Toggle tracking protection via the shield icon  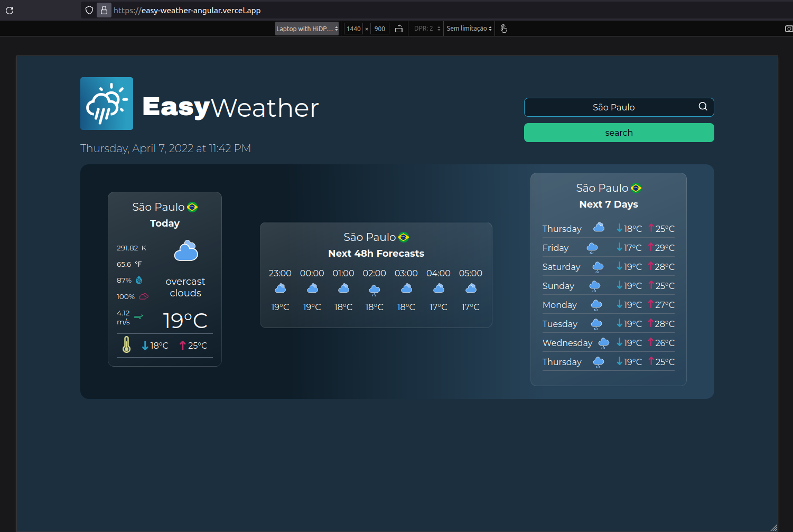click(x=89, y=10)
